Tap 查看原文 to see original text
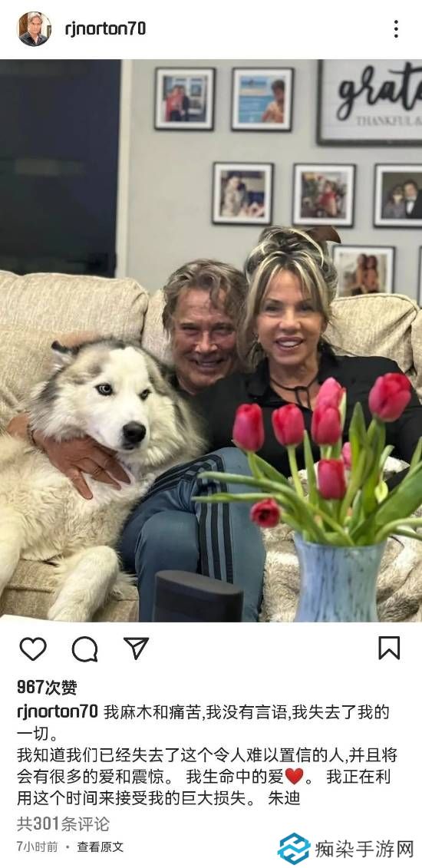 pyautogui.click(x=100, y=847)
